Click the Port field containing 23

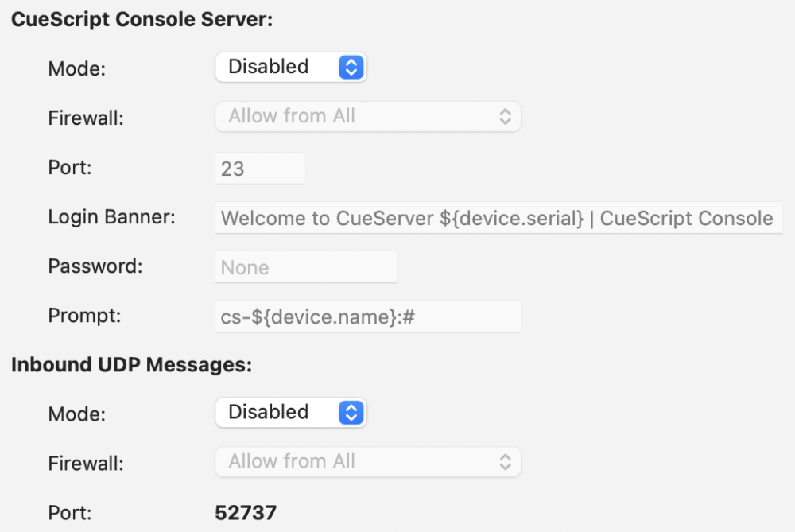tap(260, 169)
